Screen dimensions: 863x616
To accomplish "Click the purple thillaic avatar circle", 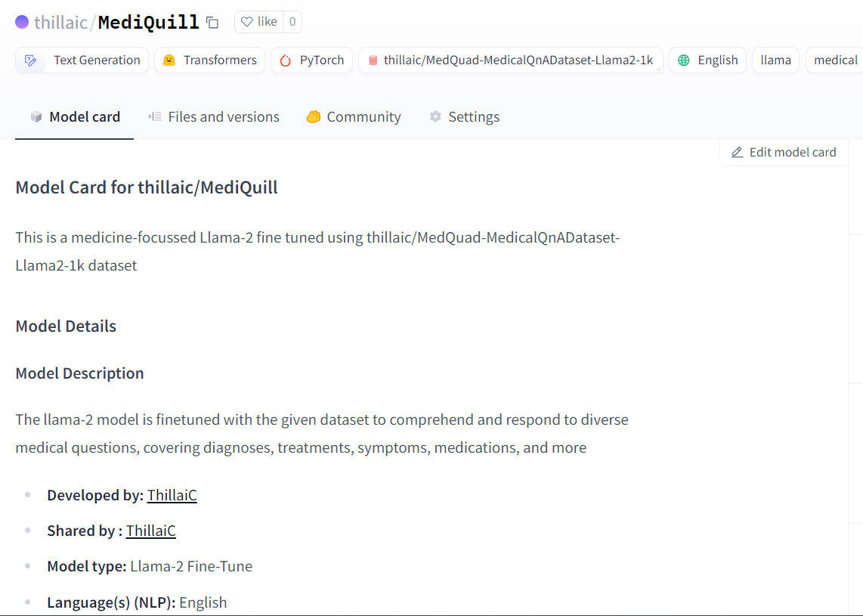I will pyautogui.click(x=22, y=22).
